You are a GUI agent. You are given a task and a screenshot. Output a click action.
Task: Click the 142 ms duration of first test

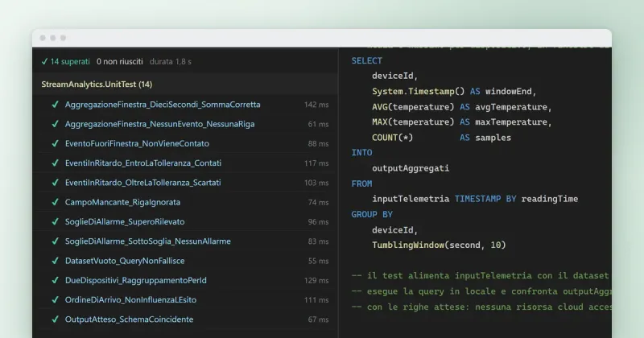pos(316,105)
